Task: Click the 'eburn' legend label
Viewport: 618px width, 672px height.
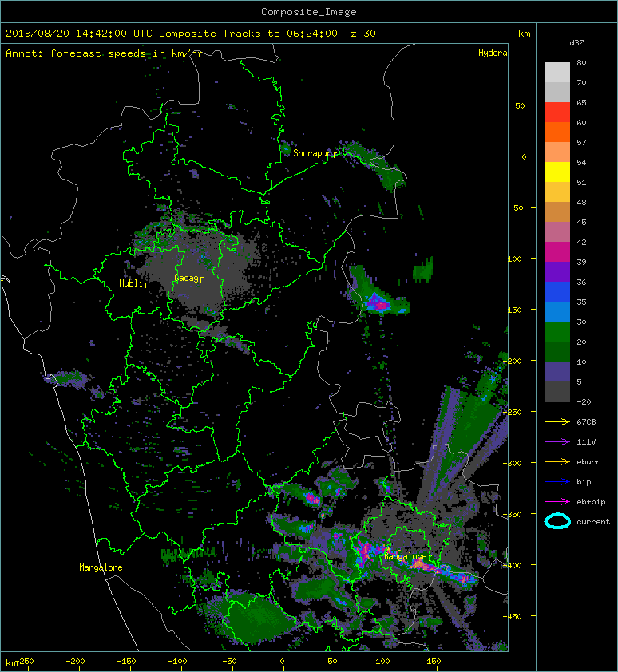Action: [588, 462]
